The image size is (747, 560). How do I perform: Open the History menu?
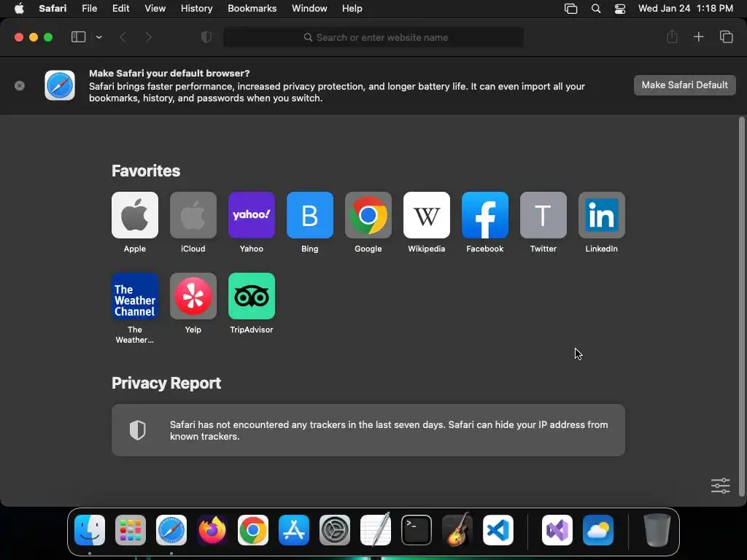click(196, 9)
